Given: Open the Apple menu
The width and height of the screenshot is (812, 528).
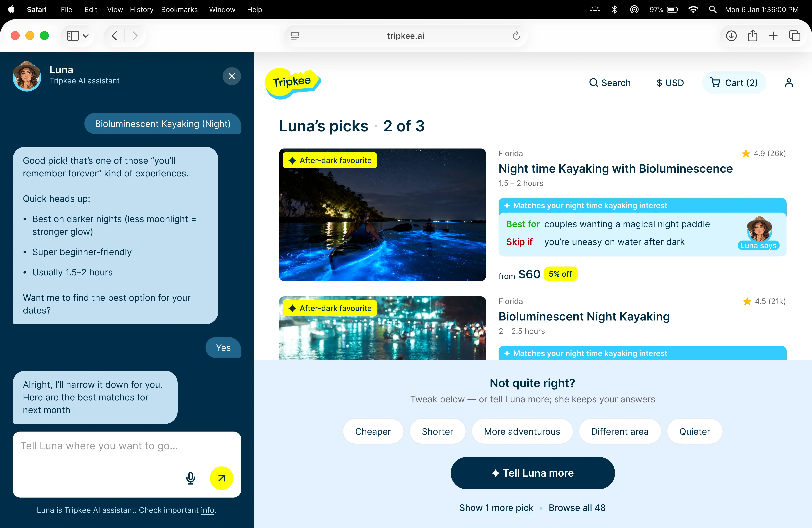Looking at the screenshot, I should point(11,9).
